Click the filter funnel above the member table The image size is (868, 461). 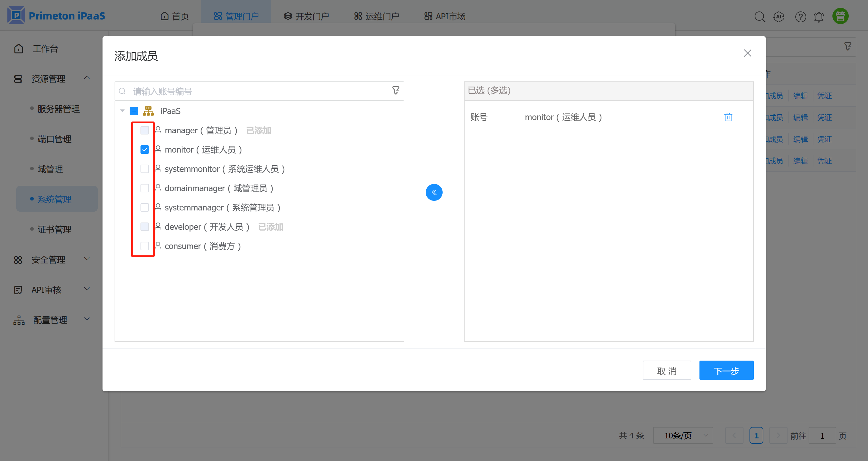tap(848, 46)
